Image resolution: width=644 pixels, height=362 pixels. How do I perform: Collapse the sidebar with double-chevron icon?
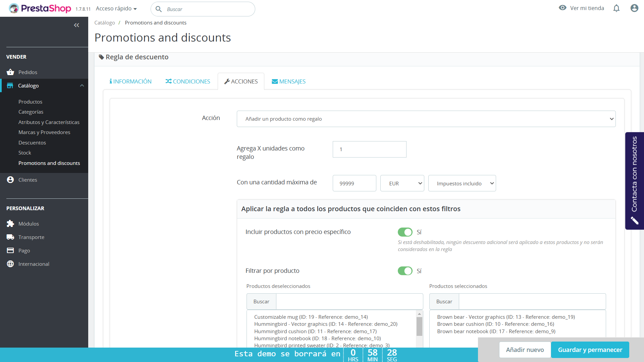(76, 25)
